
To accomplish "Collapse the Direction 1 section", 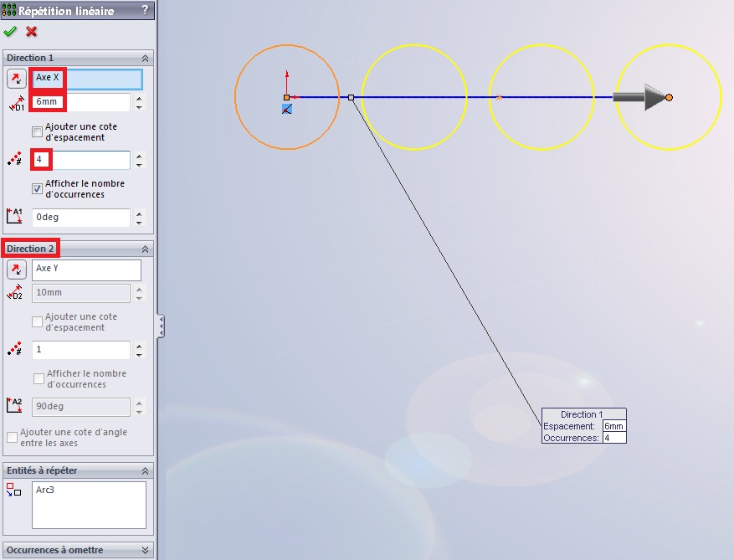I will pos(146,58).
